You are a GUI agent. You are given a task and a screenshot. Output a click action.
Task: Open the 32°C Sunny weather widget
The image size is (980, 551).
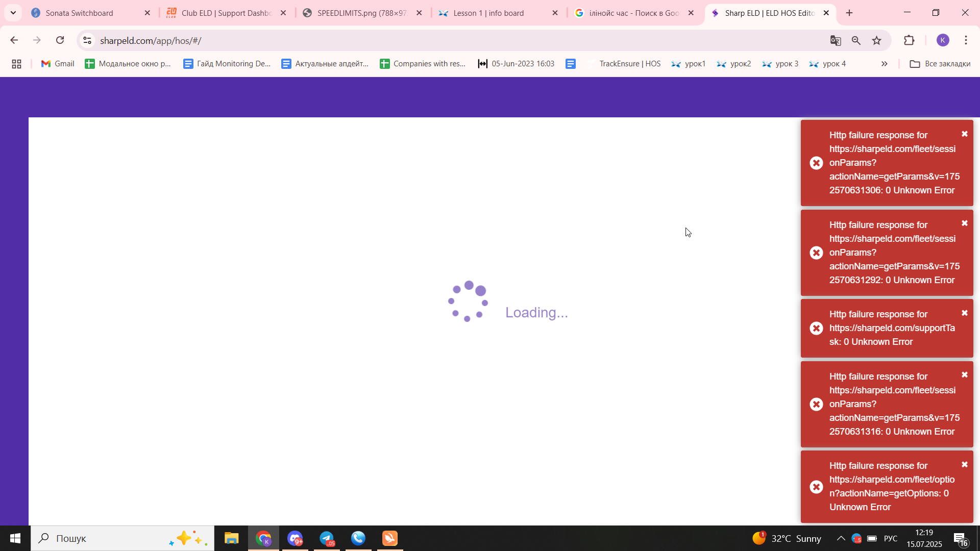click(x=787, y=538)
